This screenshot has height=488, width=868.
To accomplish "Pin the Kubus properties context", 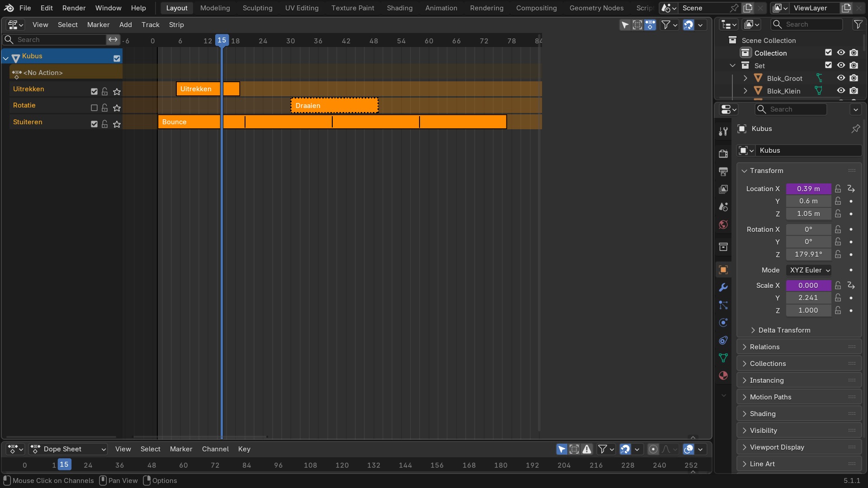I will coord(856,129).
